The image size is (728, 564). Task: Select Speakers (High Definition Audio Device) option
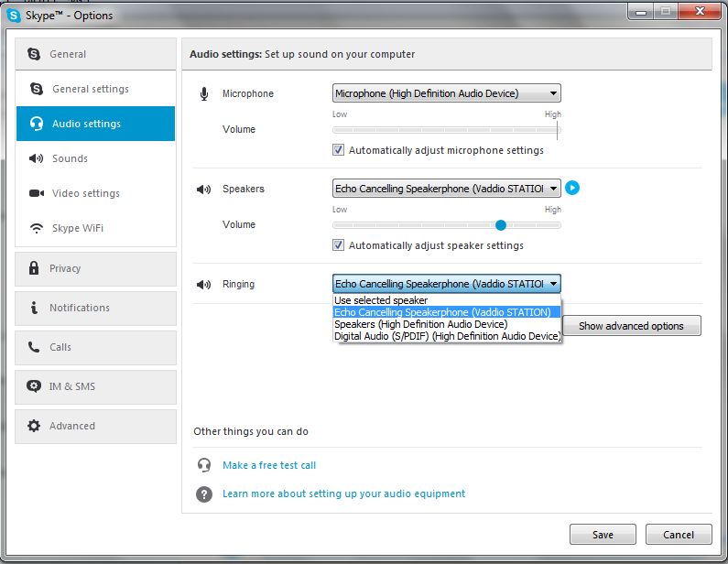tap(447, 324)
